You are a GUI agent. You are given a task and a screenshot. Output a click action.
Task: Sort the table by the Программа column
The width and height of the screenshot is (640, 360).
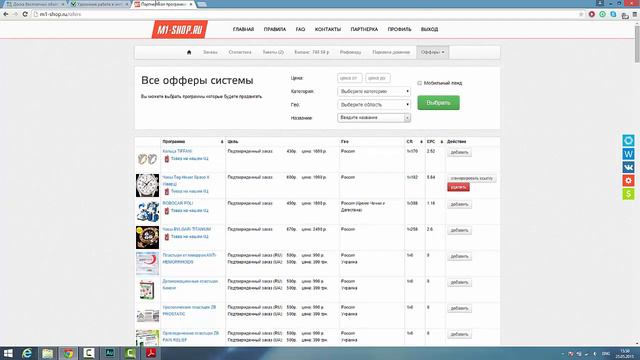point(193,142)
